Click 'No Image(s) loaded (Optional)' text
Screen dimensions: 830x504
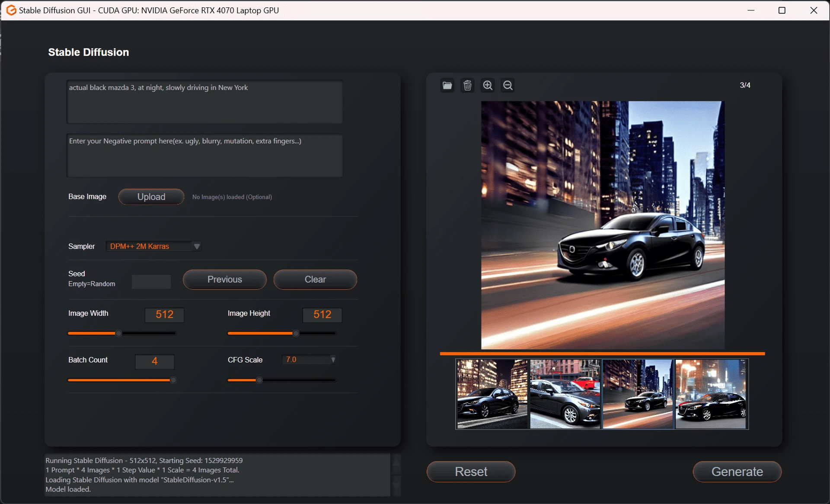pyautogui.click(x=232, y=197)
